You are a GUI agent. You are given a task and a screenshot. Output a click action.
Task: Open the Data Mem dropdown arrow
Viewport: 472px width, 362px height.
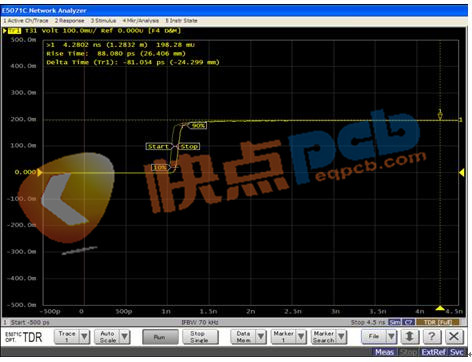click(261, 337)
